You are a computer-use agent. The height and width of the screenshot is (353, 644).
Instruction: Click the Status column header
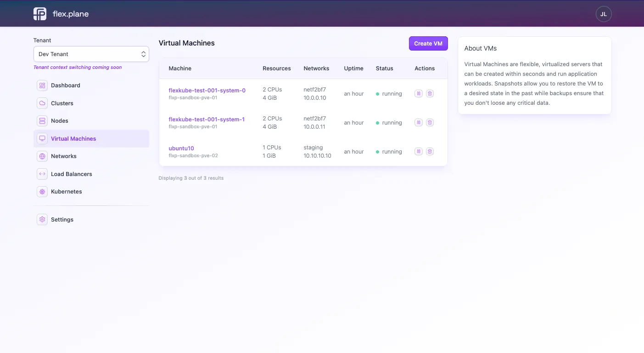385,68
